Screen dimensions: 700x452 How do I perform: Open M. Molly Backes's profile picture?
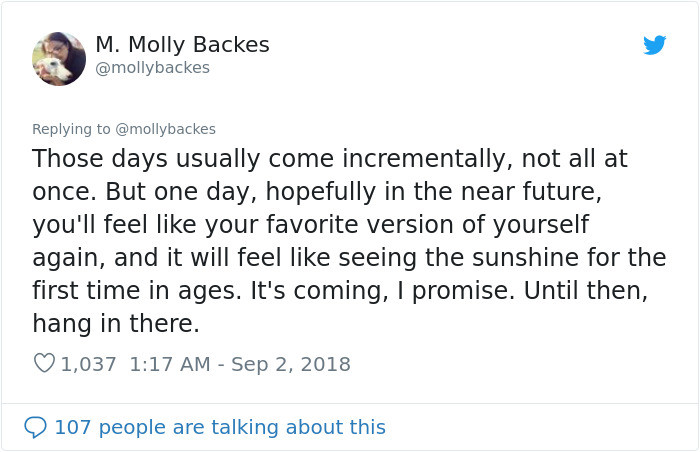coord(59,59)
